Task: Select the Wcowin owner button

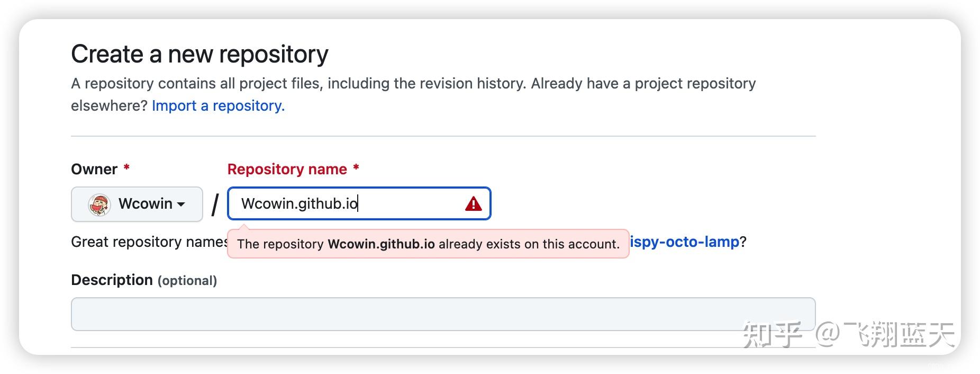Action: coord(137,203)
